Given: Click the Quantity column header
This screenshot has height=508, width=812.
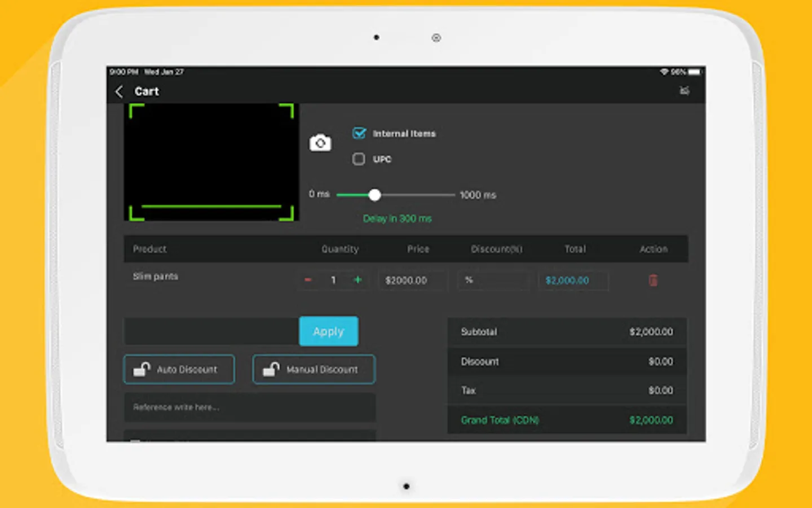Looking at the screenshot, I should [340, 249].
